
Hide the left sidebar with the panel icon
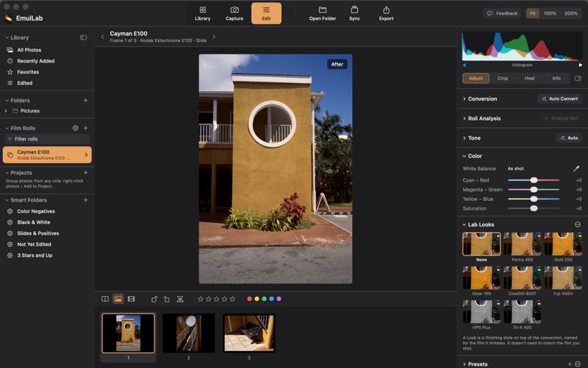83,38
